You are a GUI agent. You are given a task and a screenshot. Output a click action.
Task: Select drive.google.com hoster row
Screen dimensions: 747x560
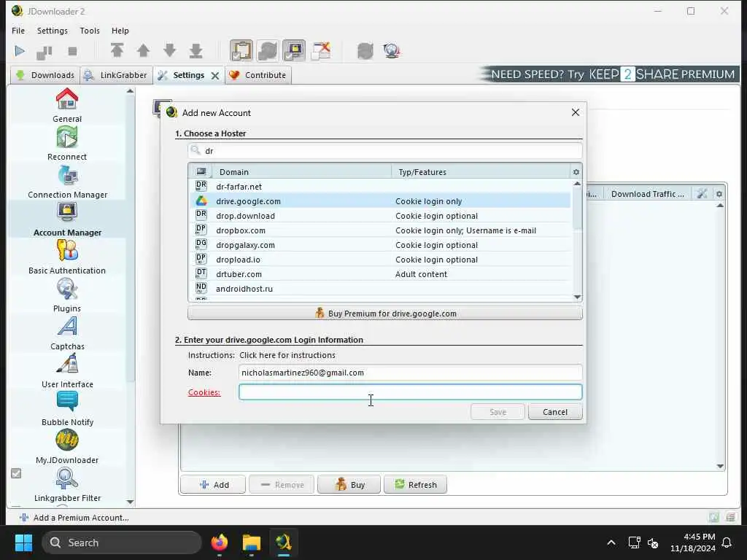[380, 201]
